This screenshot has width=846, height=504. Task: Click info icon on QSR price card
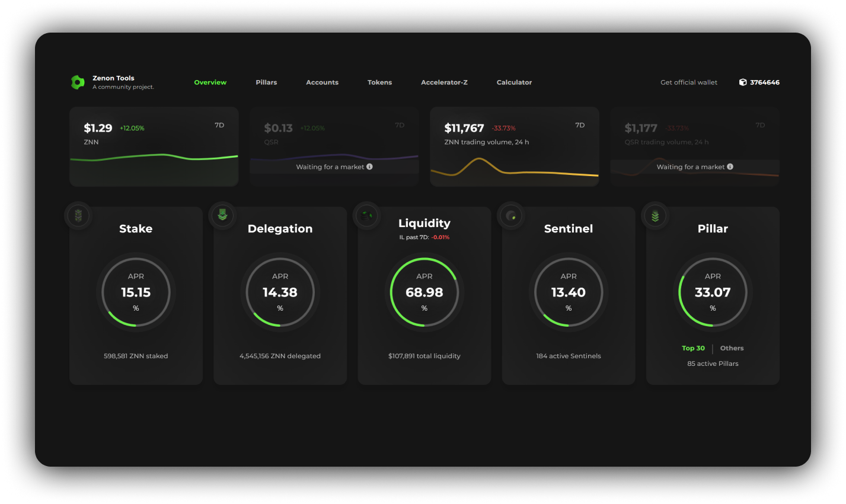click(x=370, y=167)
